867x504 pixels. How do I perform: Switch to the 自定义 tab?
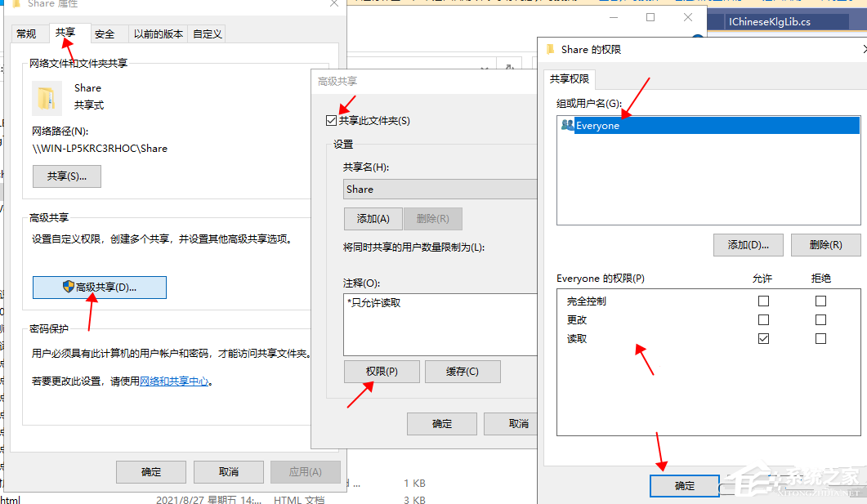pyautogui.click(x=207, y=33)
